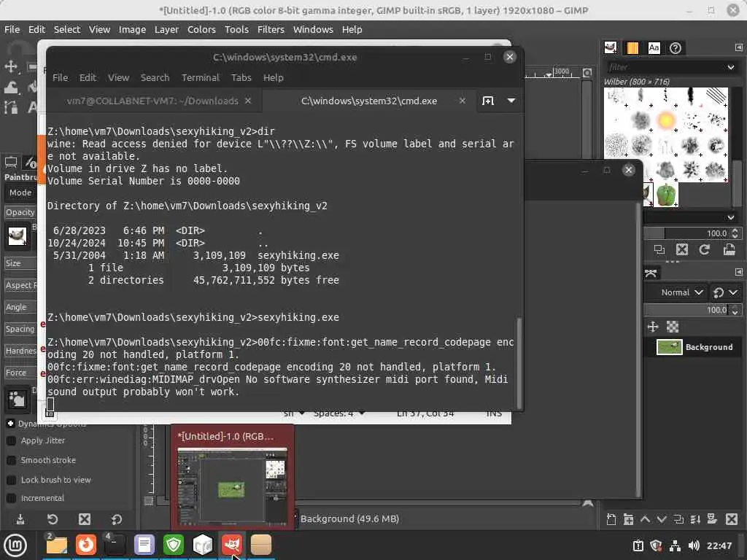Viewport: 747px width, 560px height.
Task: Raise the layer one step
Action: (645, 519)
